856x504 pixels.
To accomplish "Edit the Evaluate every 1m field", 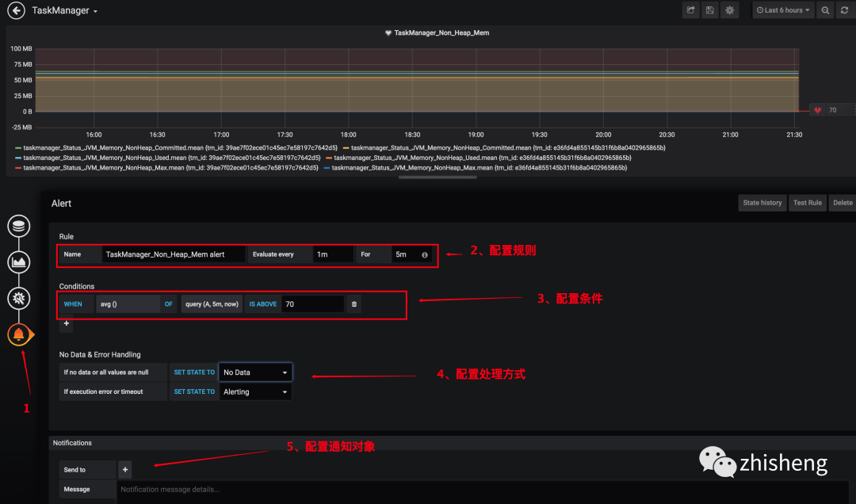I will [x=332, y=254].
